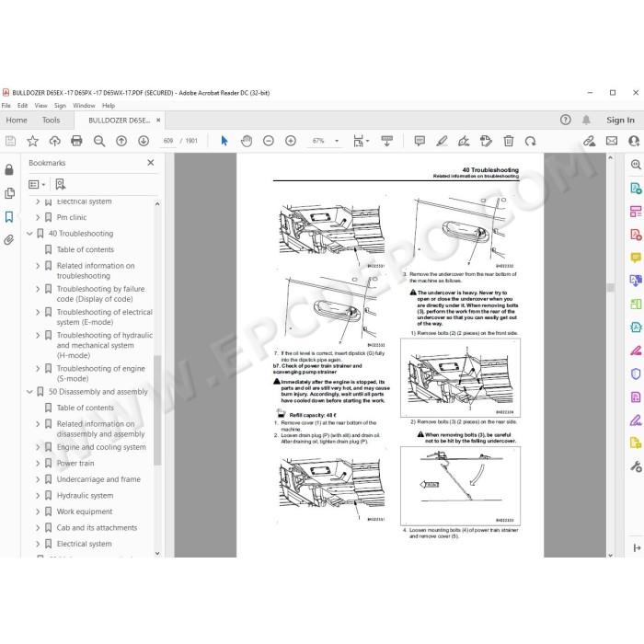The width and height of the screenshot is (644, 644).
Task: Toggle the Page thumbnails panel
Action: [9, 193]
